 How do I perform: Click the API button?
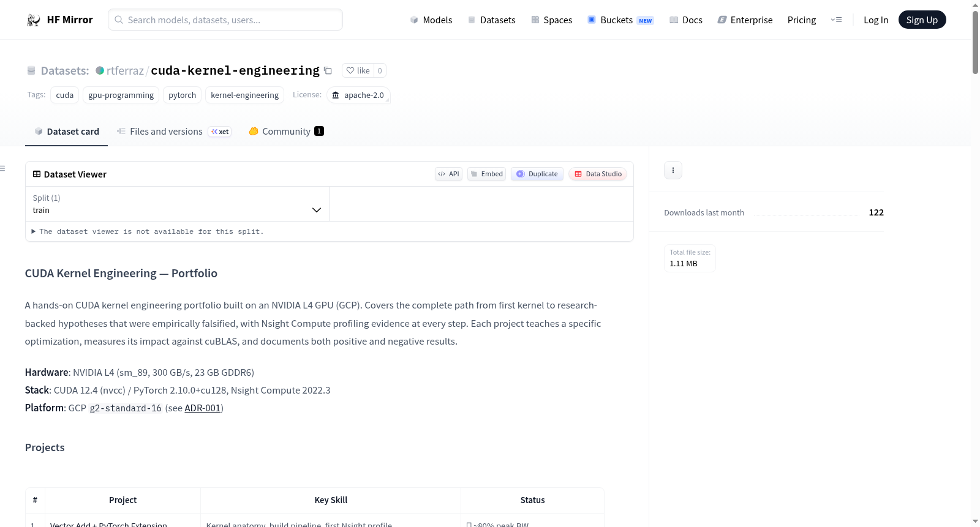(x=448, y=174)
